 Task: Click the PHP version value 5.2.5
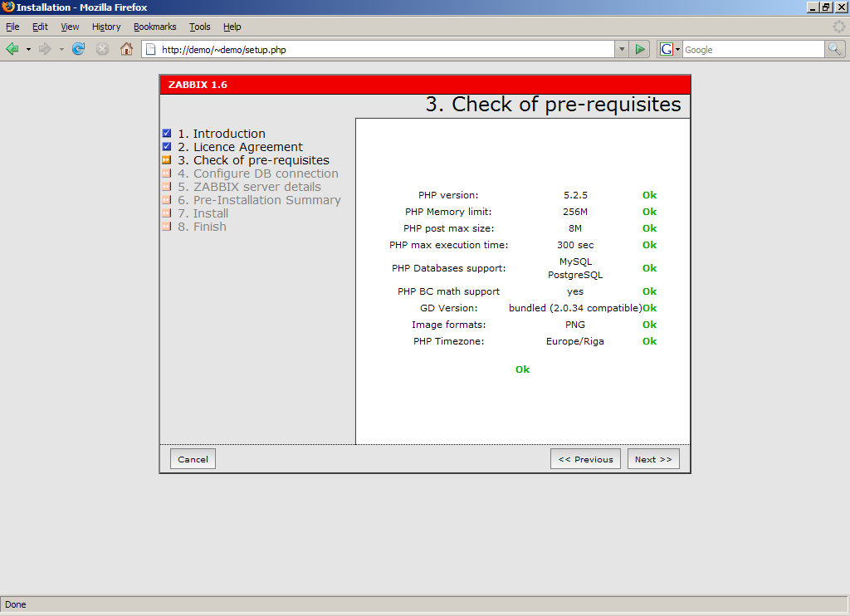point(575,195)
